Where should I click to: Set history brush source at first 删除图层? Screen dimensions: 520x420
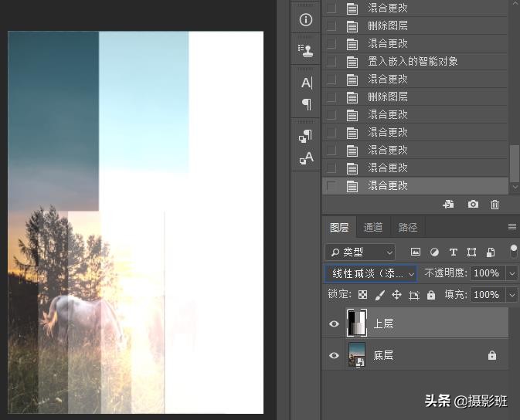tap(331, 25)
